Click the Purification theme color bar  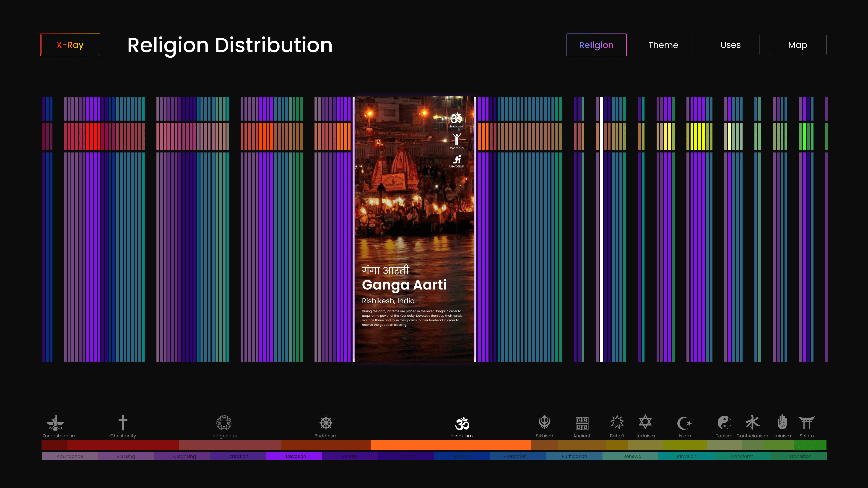[x=574, y=456]
